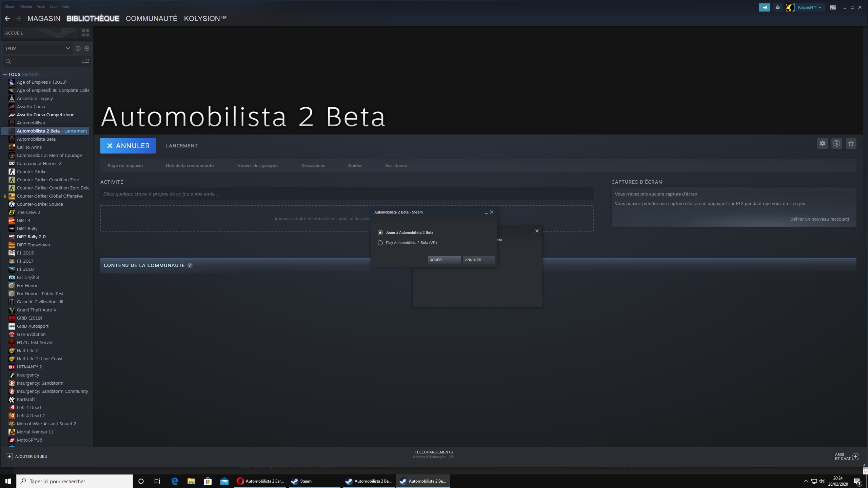868x488 pixels.
Task: Open Steam announcements megaphone icon
Action: tap(765, 7)
